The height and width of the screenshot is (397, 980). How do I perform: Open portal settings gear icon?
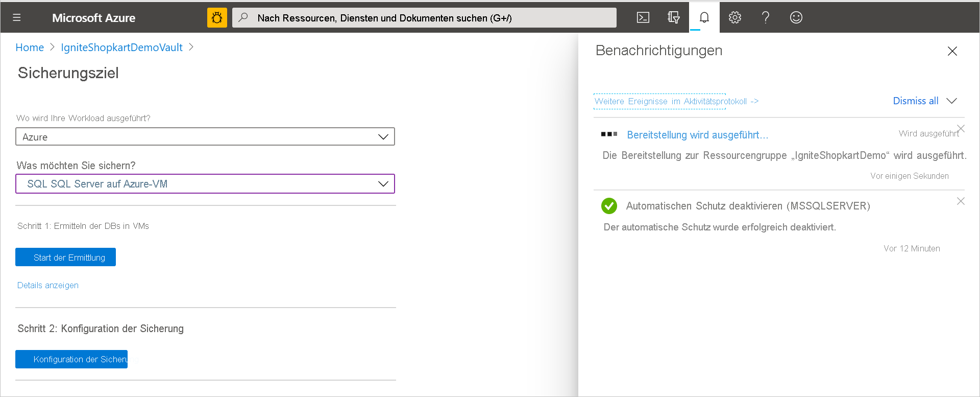735,18
